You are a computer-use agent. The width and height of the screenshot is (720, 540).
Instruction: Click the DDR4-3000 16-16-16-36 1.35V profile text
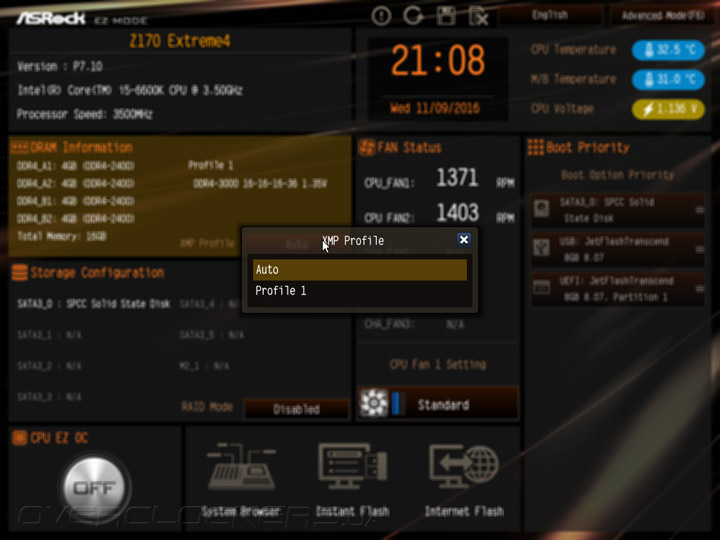tap(260, 184)
